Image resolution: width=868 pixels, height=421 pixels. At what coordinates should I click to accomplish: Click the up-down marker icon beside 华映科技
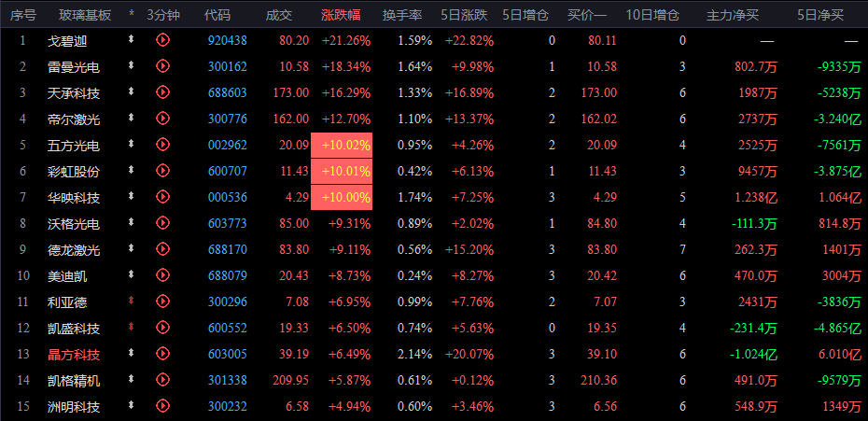click(132, 196)
